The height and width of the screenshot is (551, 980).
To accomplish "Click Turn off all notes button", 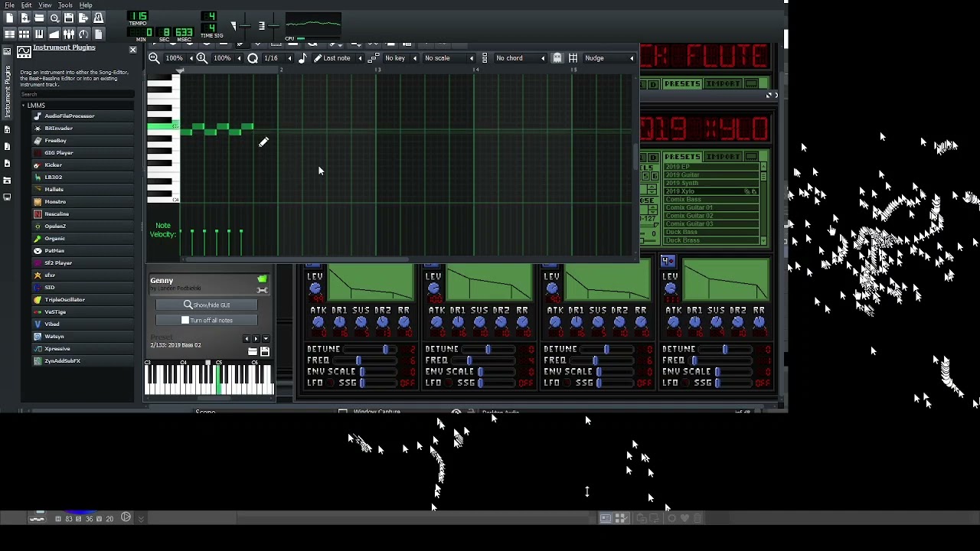I will [x=206, y=320].
